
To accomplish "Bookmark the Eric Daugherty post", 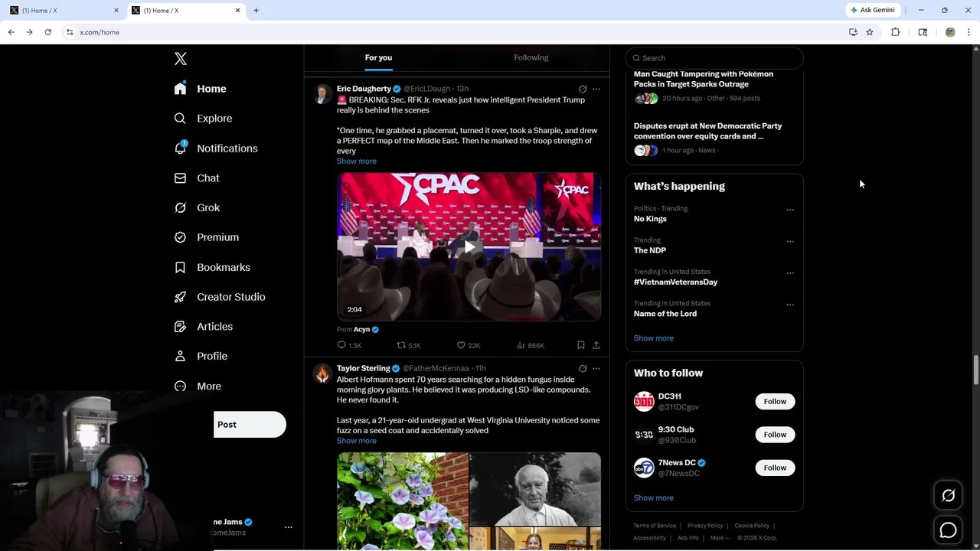I will [581, 345].
